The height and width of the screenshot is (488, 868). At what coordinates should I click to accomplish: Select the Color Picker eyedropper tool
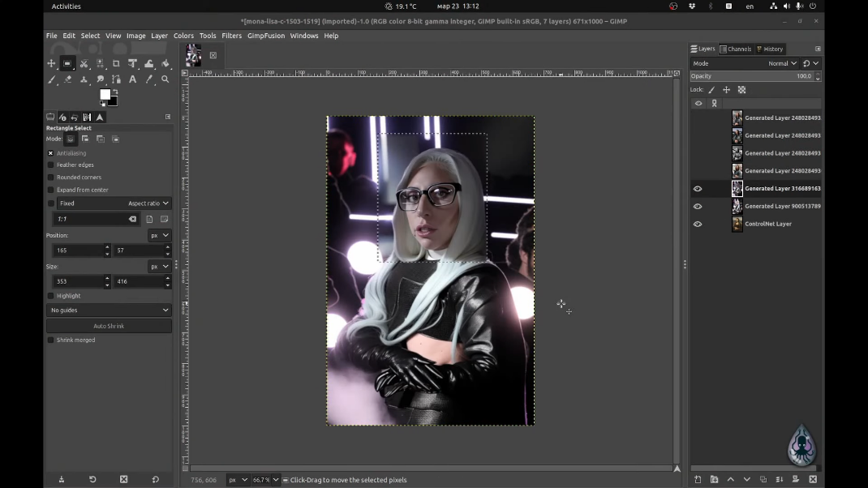149,79
